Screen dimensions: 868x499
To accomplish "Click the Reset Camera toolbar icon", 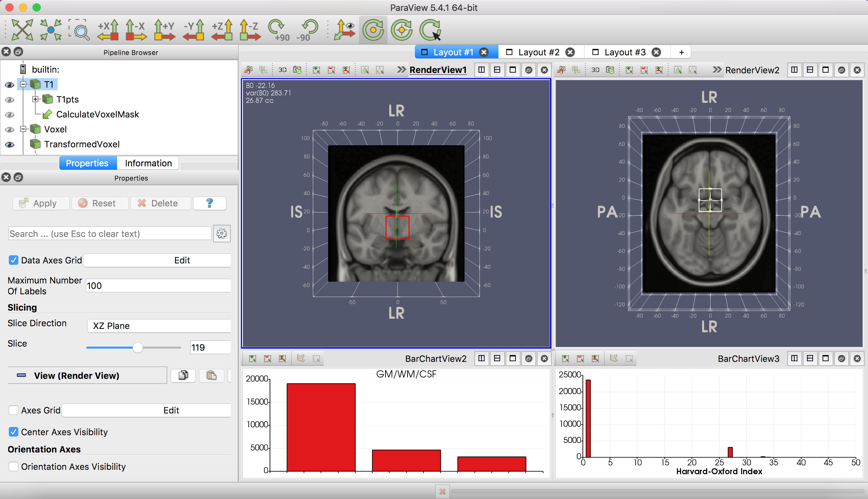I will [22, 30].
